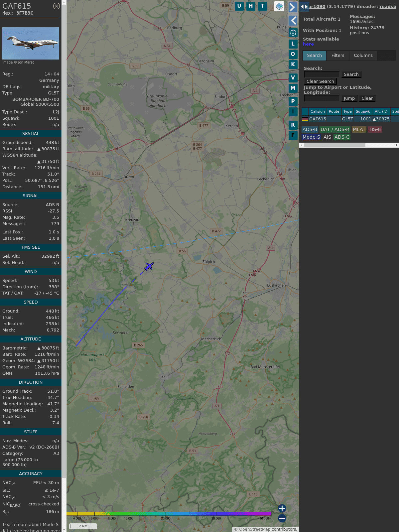Toggle the L map button
Screen dimensions: 399x532
point(293,44)
